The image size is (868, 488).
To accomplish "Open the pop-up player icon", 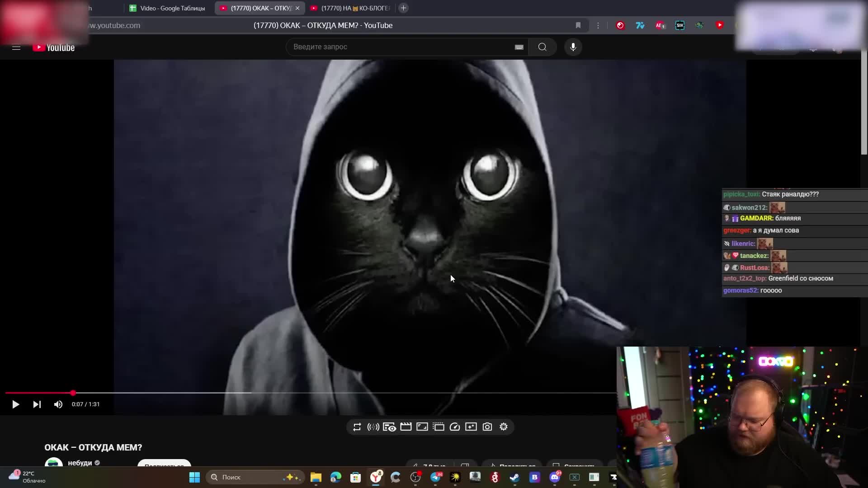I will tap(439, 427).
